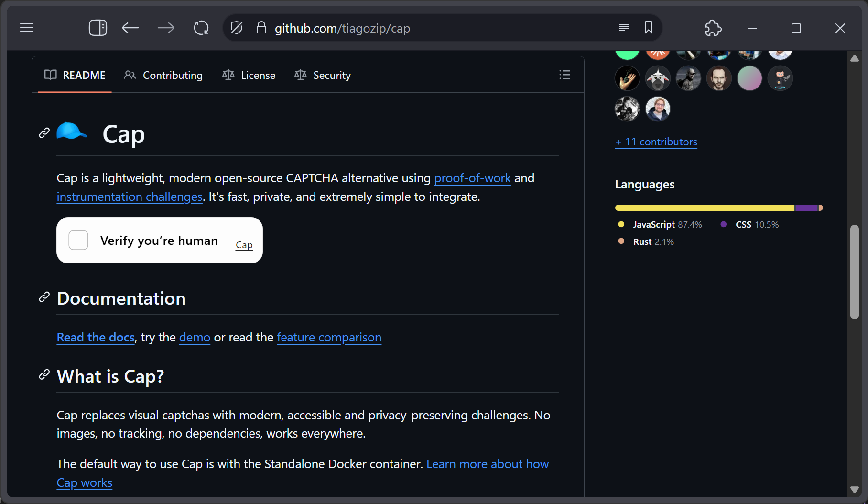Click the anchor link icon beside What is Cap?
868x504 pixels.
tap(44, 375)
